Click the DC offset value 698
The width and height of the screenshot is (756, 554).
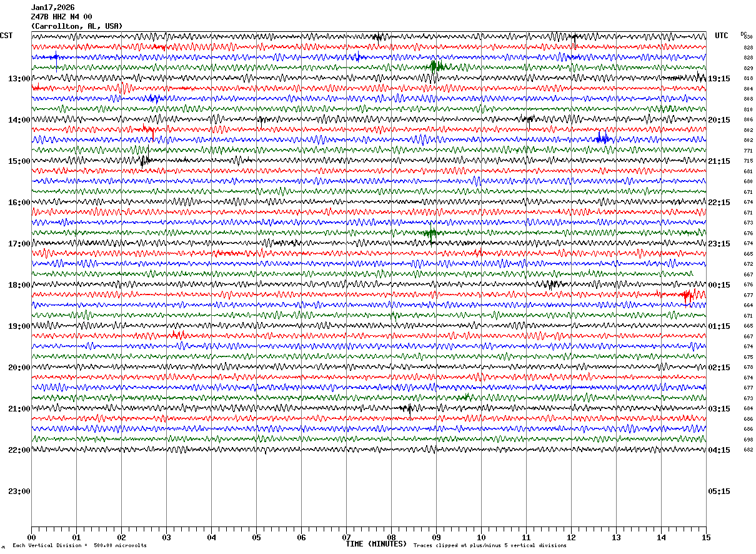749,440
